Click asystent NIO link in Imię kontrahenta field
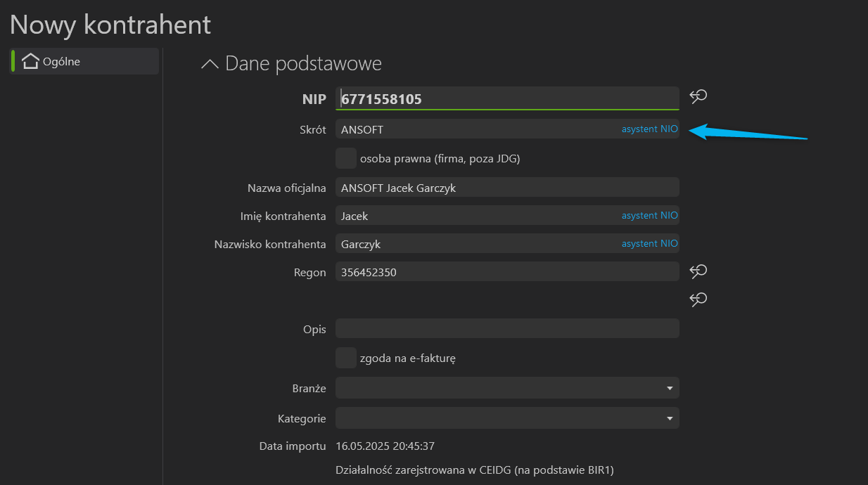This screenshot has width=868, height=485. point(649,215)
